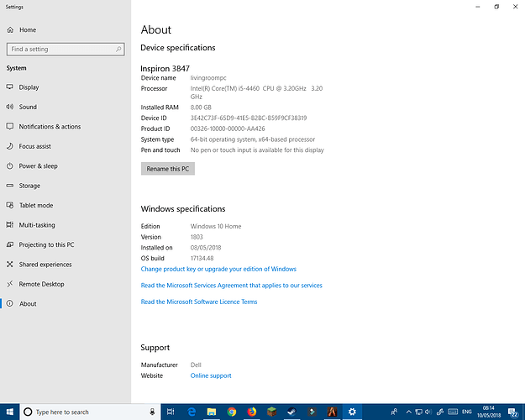Screen dimensions: 525x420
Task: Launch Google Chrome from taskbar
Action: [231, 412]
